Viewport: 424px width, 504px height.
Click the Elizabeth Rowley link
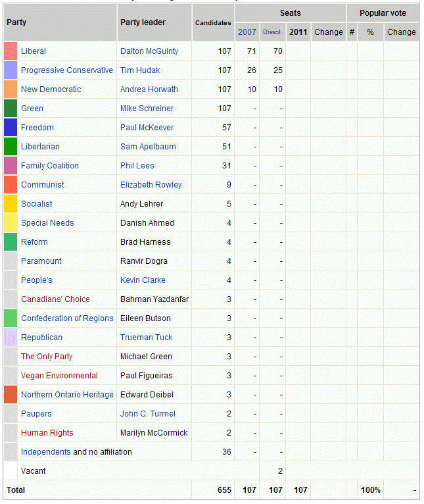(x=151, y=185)
